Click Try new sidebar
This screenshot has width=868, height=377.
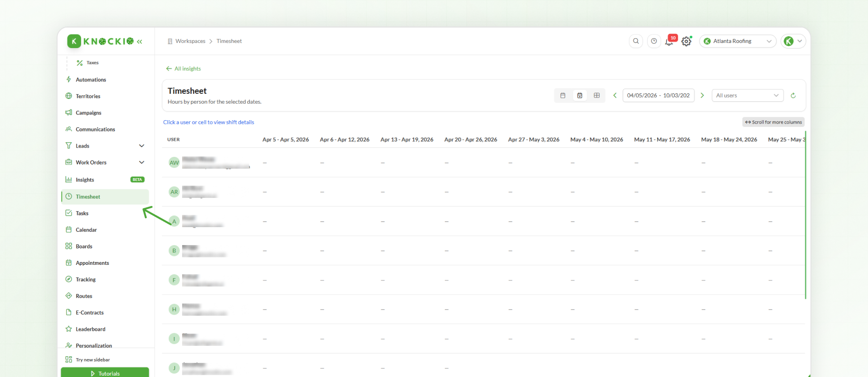pyautogui.click(x=88, y=360)
